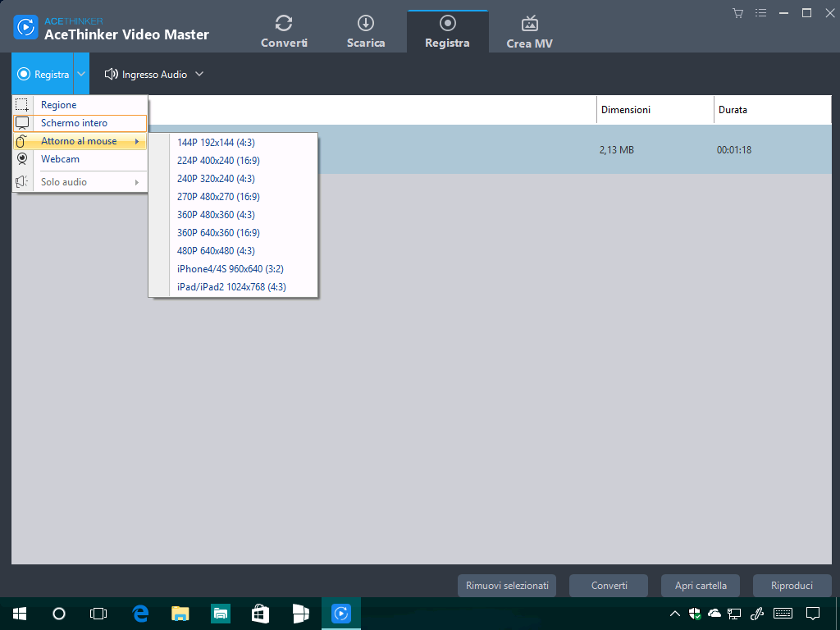The image size is (840, 630).
Task: Open the white tiles app on taskbar
Action: (300, 614)
